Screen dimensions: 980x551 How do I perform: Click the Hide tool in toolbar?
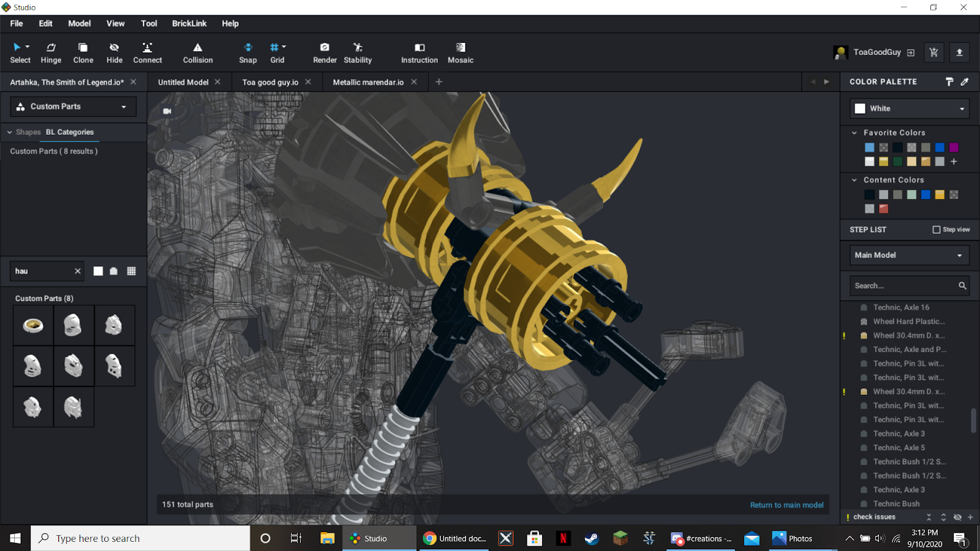click(114, 53)
